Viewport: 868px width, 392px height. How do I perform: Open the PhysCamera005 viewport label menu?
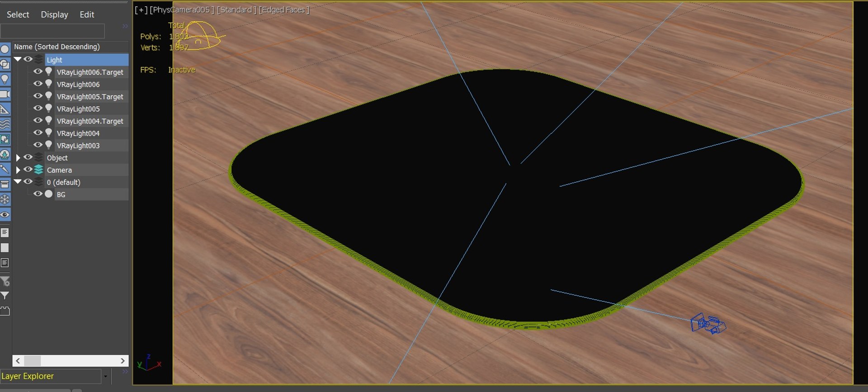182,9
